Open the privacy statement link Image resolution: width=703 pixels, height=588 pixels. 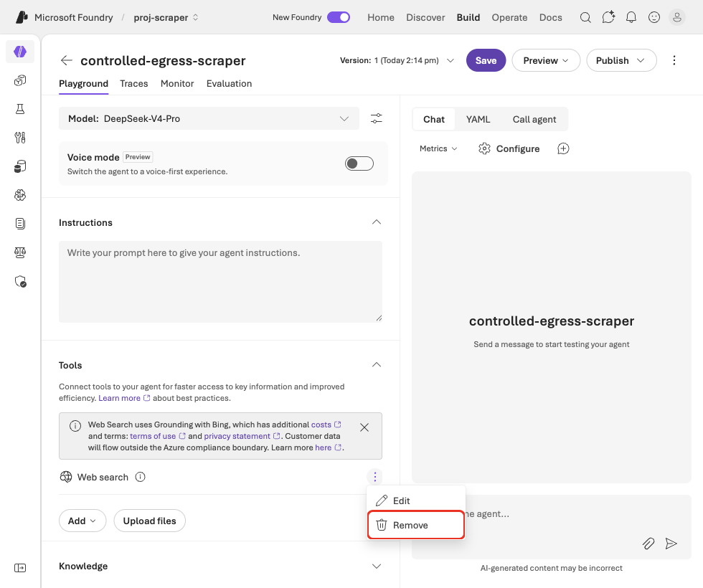(242, 436)
